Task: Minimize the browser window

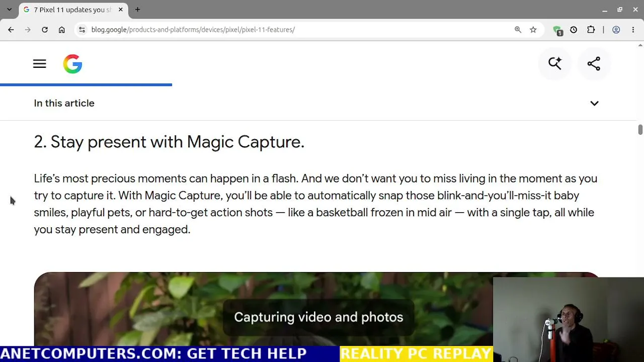Action: [x=605, y=10]
